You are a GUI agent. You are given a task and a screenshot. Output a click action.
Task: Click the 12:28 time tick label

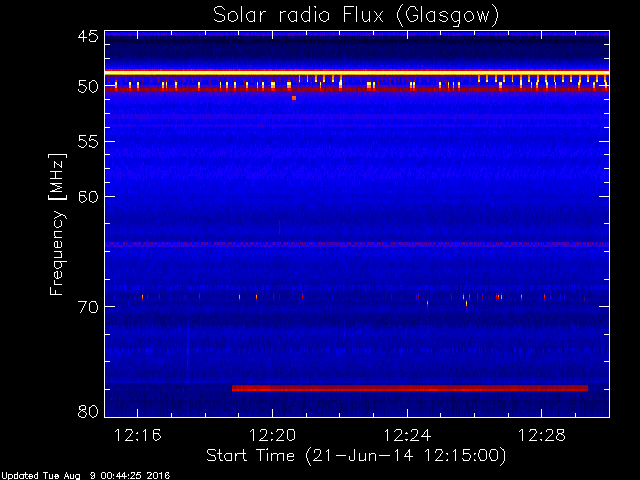pos(542,435)
